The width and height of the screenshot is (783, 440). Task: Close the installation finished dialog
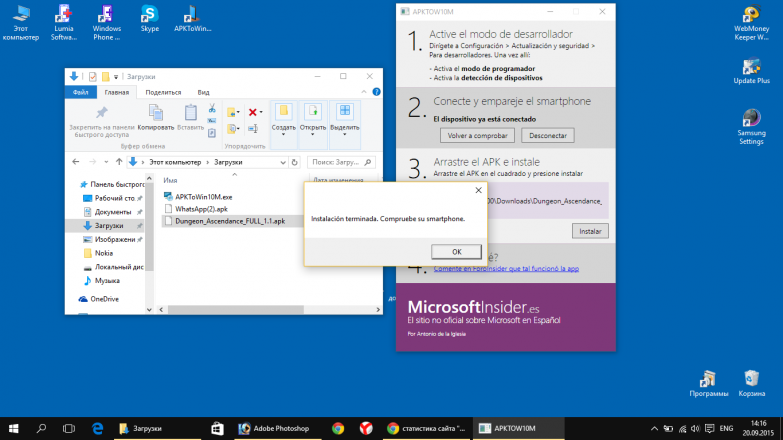click(478, 190)
